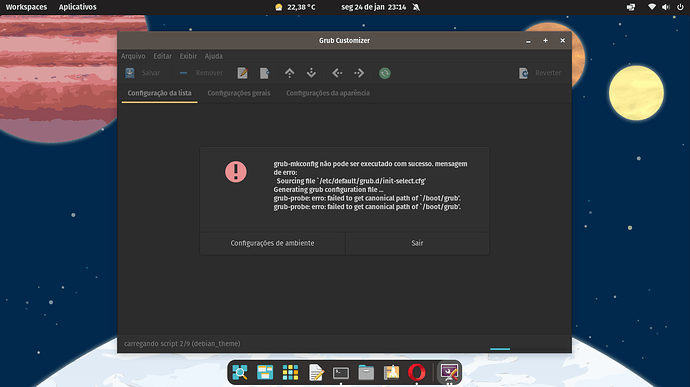The height and width of the screenshot is (387, 690).
Task: Open the date and time panel
Action: 374,7
